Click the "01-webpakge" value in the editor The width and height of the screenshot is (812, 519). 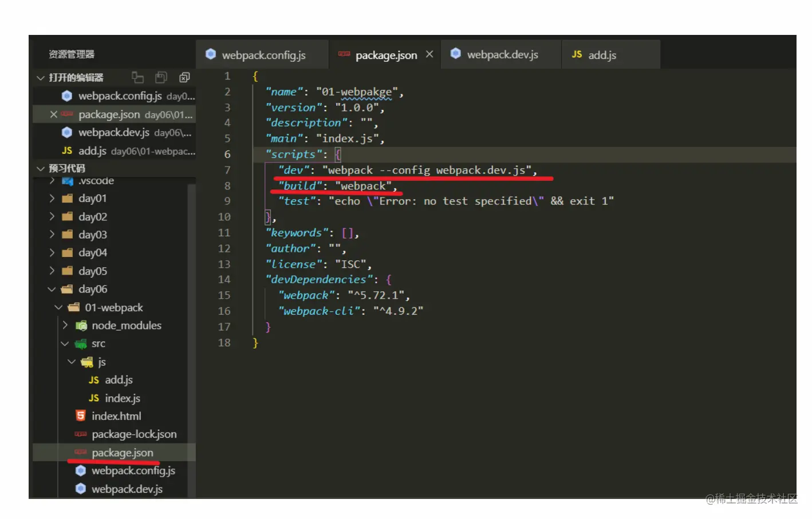pyautogui.click(x=357, y=92)
